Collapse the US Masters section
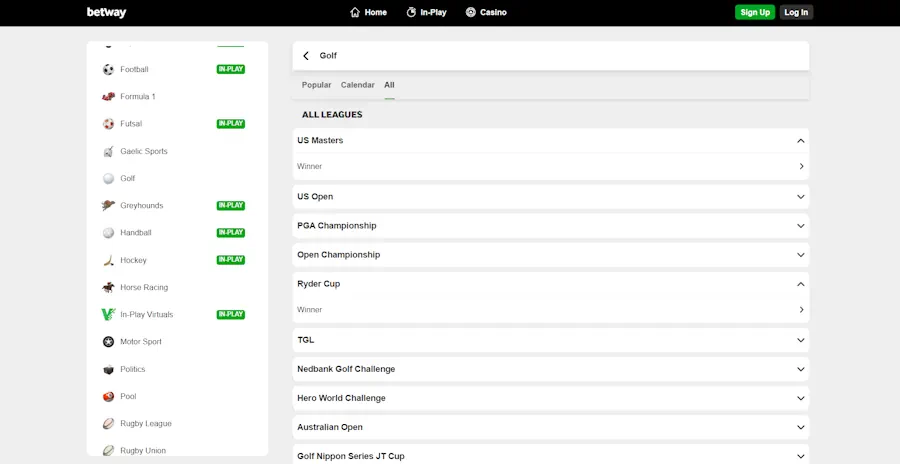Screen dimensions: 900x464 [x=801, y=141]
